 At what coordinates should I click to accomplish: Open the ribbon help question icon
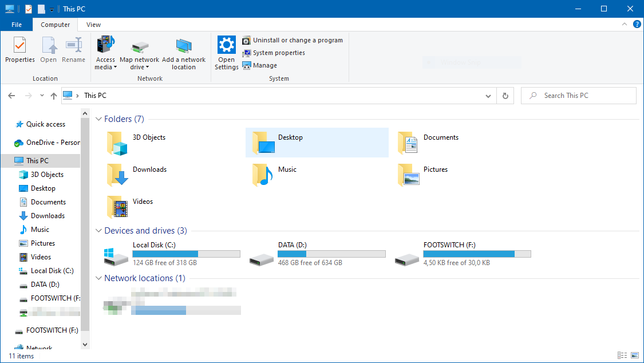pyautogui.click(x=637, y=24)
